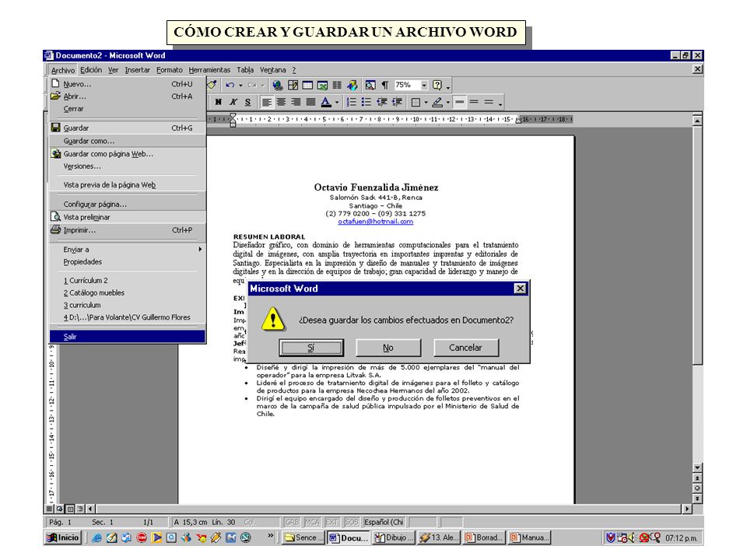Click the Español (Chi language indicator
This screenshot has width=747, height=560.
[384, 523]
